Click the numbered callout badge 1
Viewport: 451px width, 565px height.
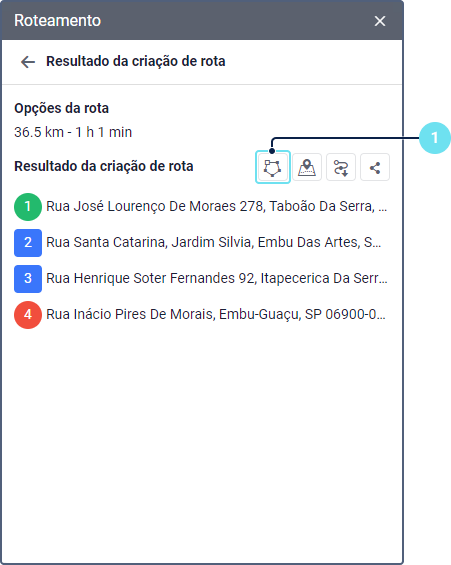click(435, 138)
